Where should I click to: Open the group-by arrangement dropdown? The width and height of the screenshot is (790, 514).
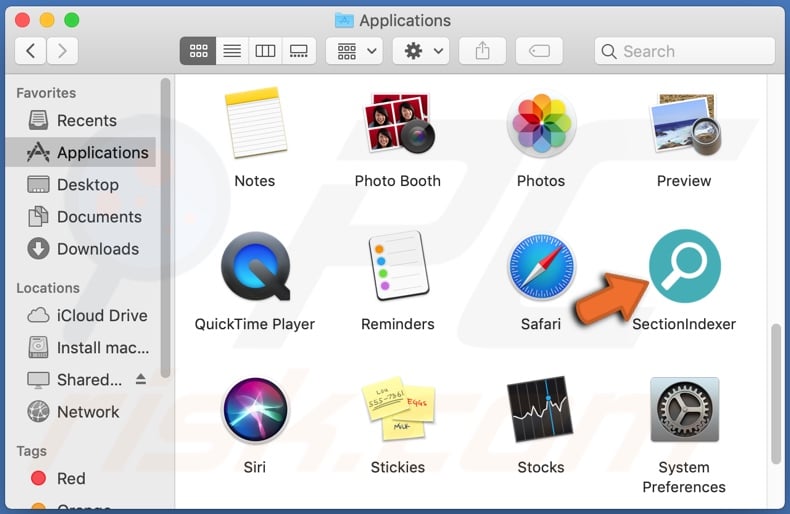(x=358, y=51)
